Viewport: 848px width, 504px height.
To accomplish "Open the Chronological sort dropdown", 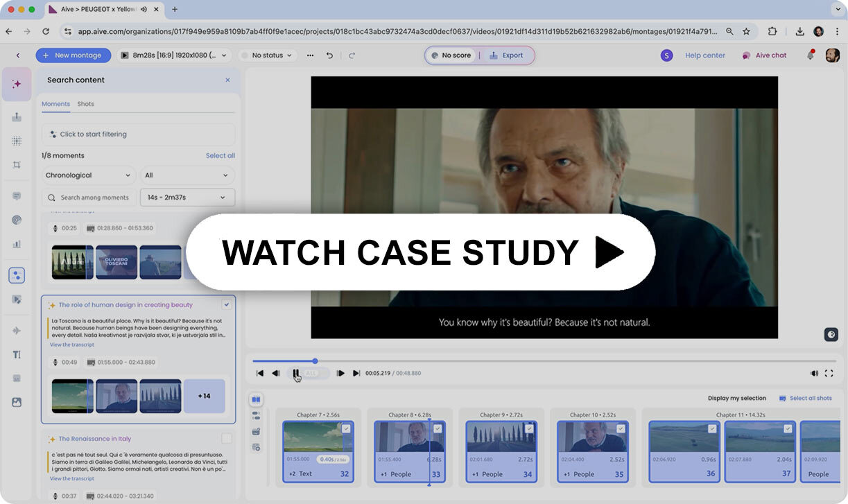I will click(x=88, y=175).
